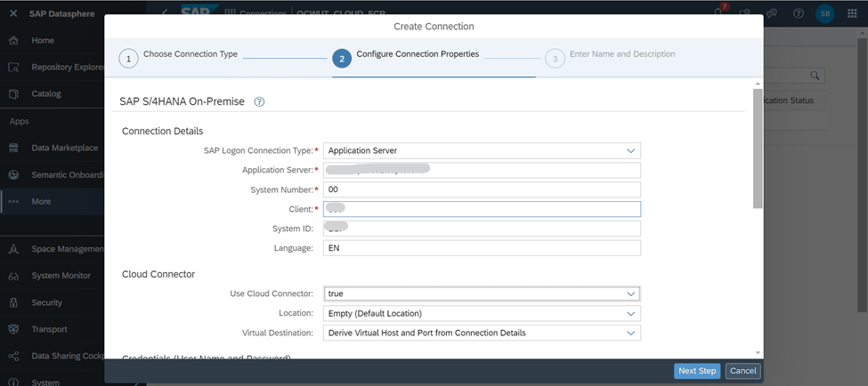Click System Monitor label in sidebar
The height and width of the screenshot is (386, 868).
(x=61, y=276)
